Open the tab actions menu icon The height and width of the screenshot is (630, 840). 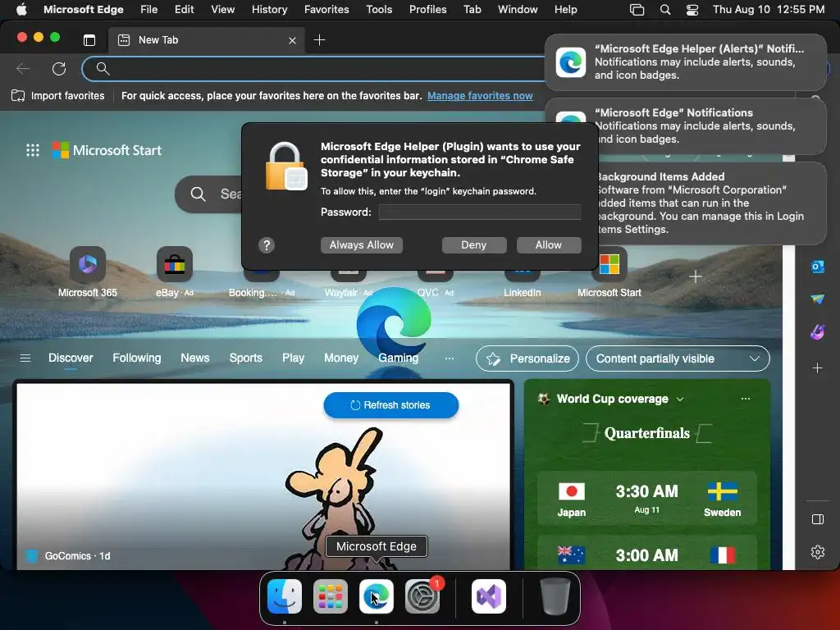(x=89, y=39)
